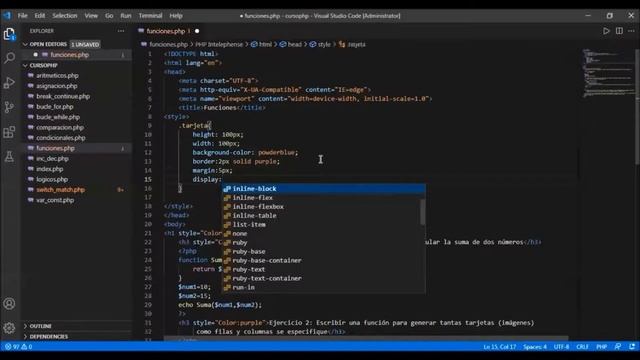640x360 pixels.
Task: Open the Go menu
Action: (109, 16)
